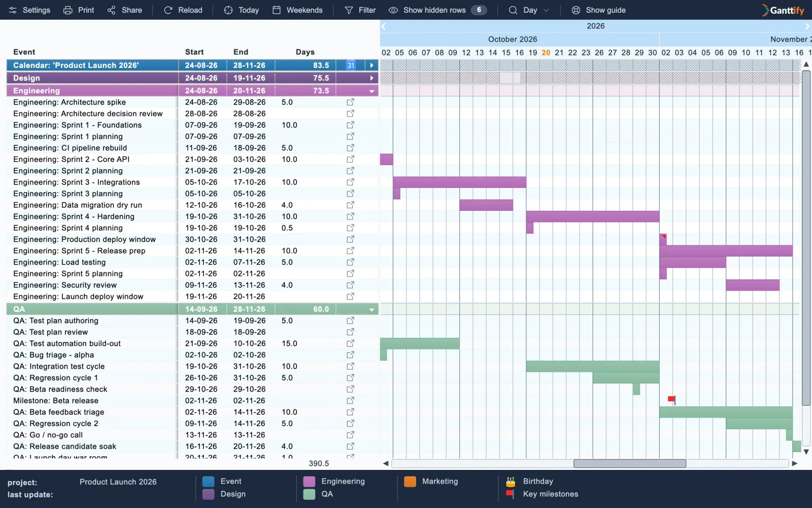Open external link for Milestone: Beta release

(350, 400)
